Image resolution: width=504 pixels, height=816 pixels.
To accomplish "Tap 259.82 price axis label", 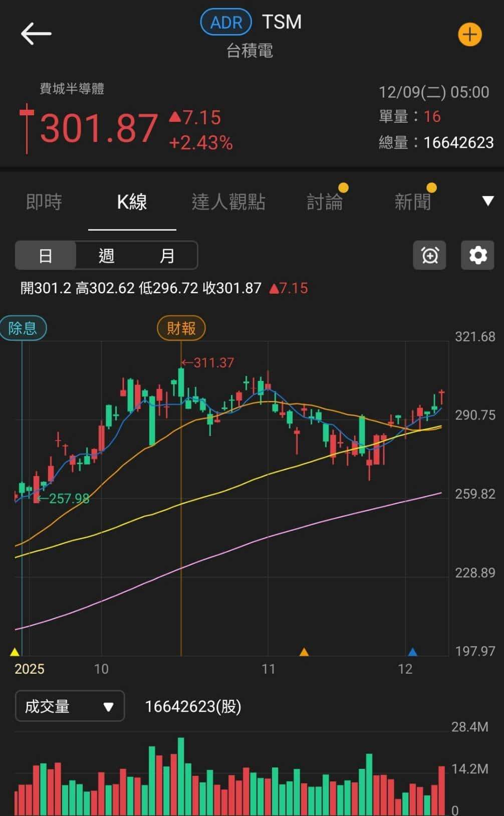I will (x=475, y=494).
